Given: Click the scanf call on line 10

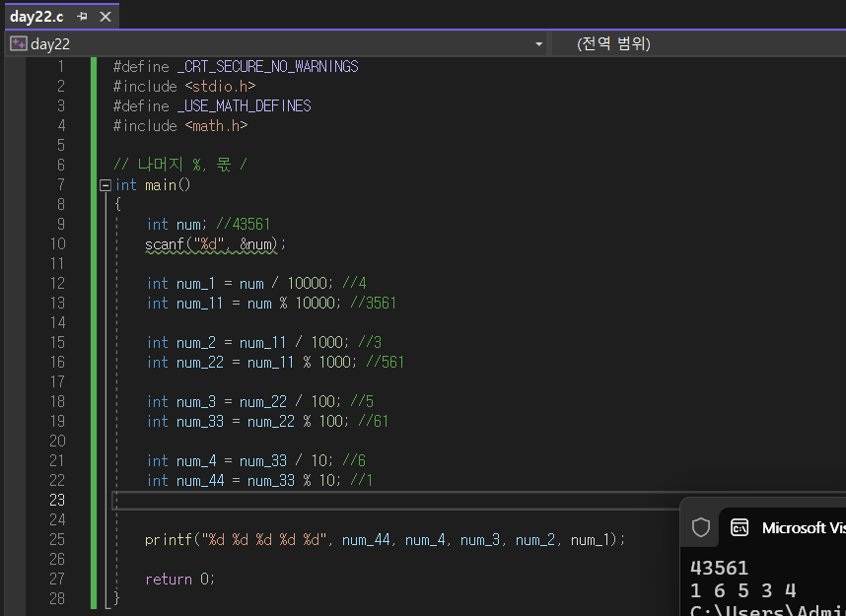Looking at the screenshot, I should click(x=215, y=244).
